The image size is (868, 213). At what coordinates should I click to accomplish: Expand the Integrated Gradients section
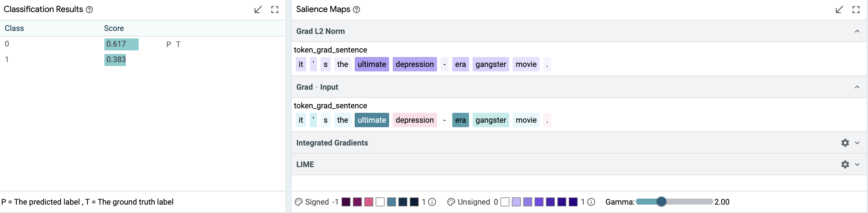coord(857,143)
